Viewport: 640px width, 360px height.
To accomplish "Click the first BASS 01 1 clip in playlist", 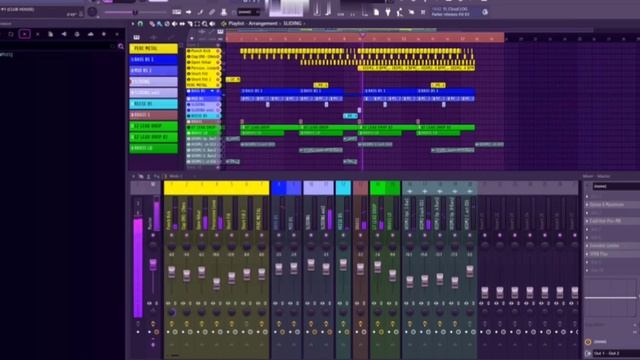I will 270,91.
